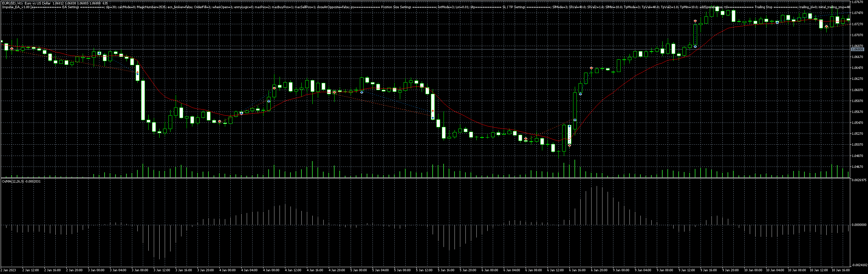Click price axis label 1.04870
The height and width of the screenshot is (274, 868).
[857, 156]
